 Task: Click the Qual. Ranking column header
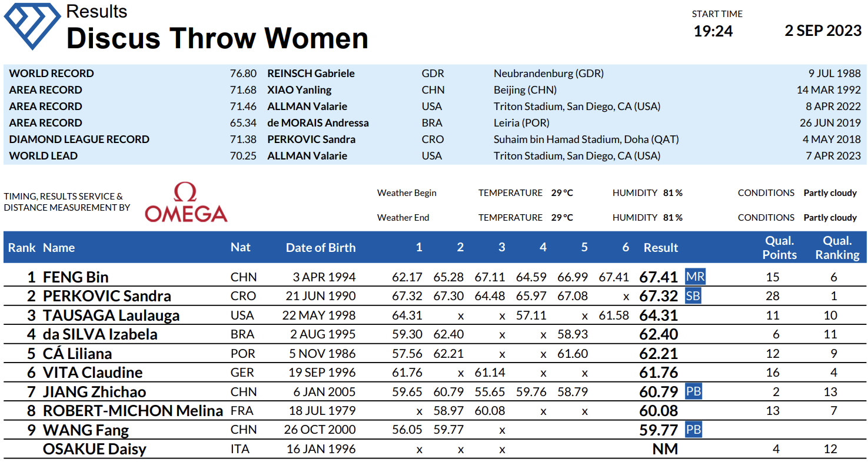pos(837,248)
